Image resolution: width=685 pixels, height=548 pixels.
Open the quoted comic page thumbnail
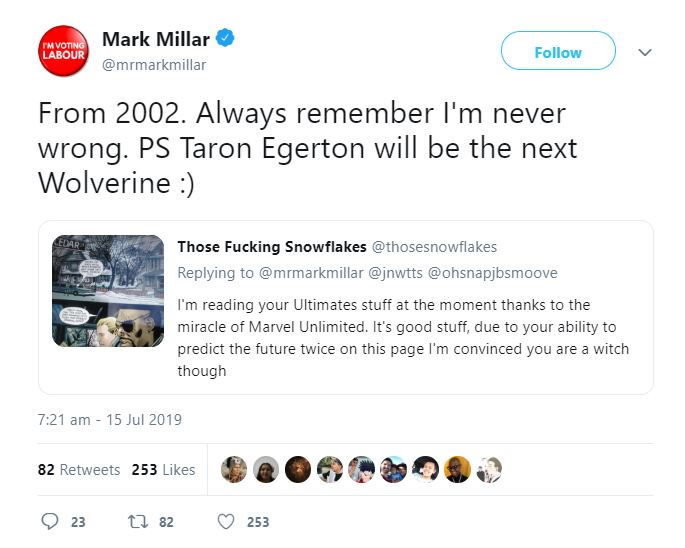[108, 291]
